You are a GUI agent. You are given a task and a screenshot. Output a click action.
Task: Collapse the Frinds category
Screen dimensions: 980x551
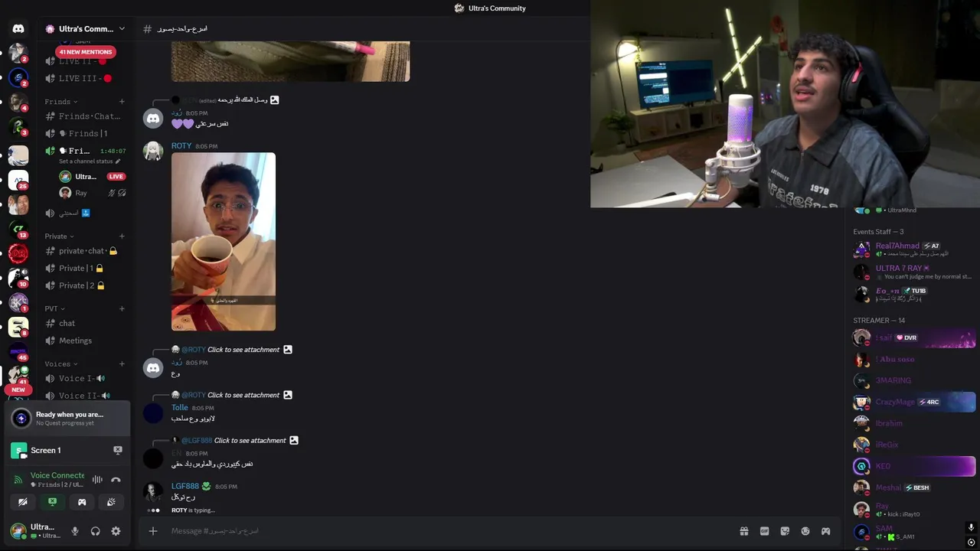(61, 102)
